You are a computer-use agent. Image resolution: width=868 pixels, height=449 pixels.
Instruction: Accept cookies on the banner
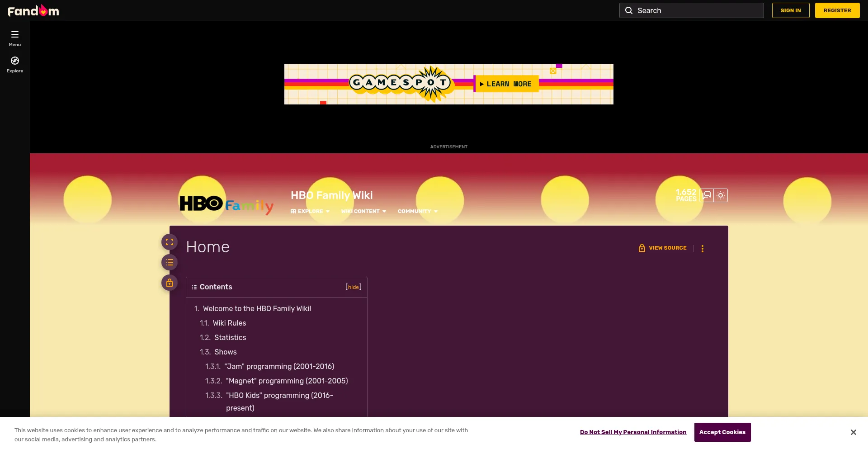(722, 432)
